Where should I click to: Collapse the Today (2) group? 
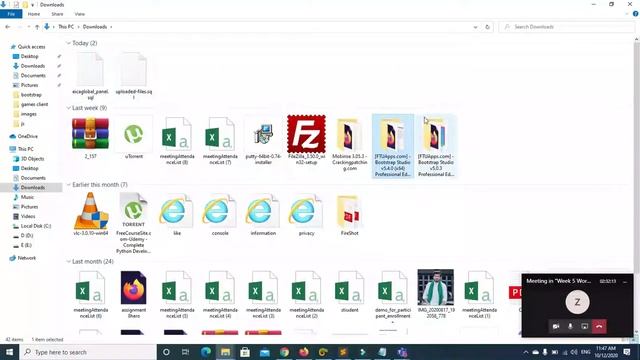(x=69, y=43)
